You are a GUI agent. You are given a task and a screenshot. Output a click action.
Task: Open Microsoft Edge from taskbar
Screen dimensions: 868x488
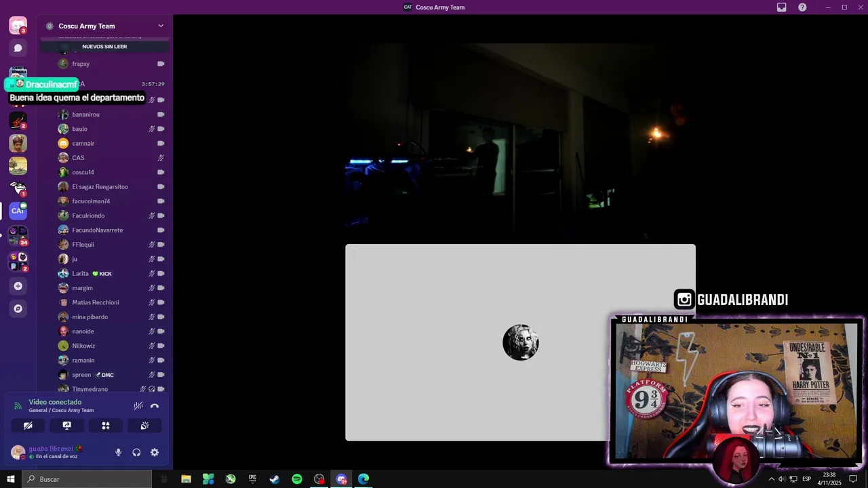pos(363,479)
